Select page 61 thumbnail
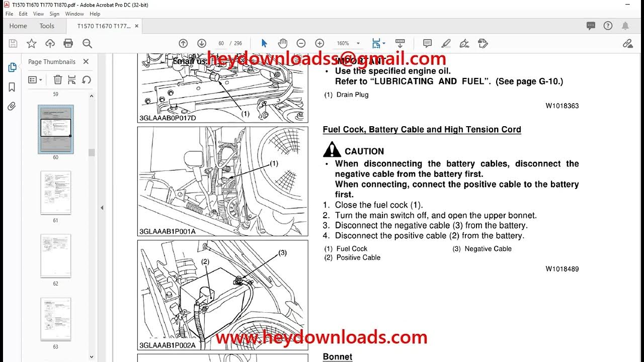This screenshot has height=362, width=644. coord(55,193)
